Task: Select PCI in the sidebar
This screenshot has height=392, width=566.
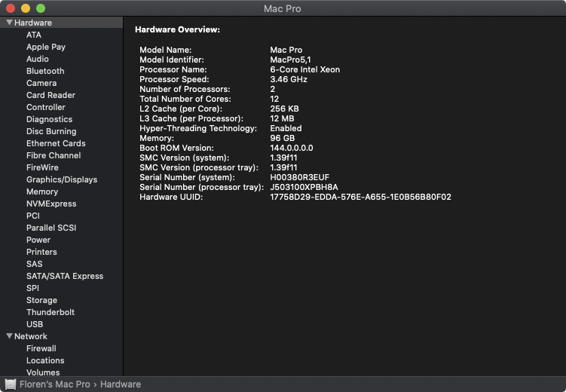Action: coord(33,216)
